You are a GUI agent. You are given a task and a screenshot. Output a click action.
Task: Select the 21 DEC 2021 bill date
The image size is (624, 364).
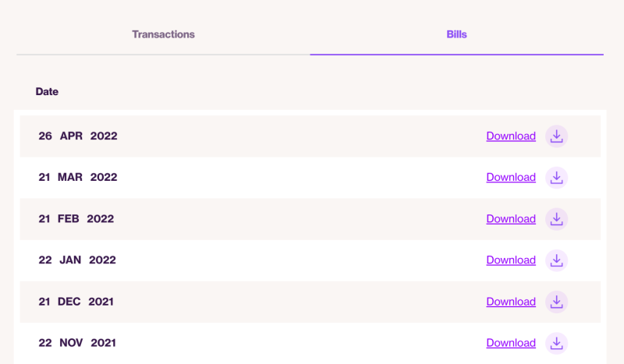pyautogui.click(x=76, y=302)
